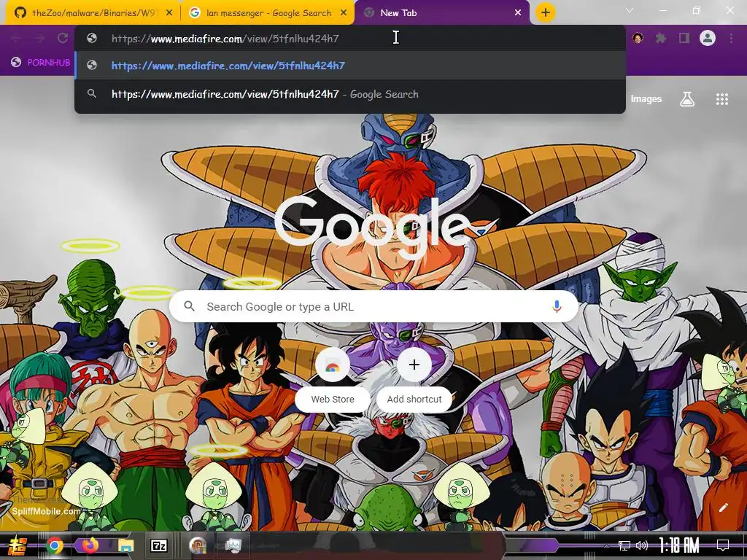Click the SpliffMobile.com theme credit link
Screen dimensions: 747x560
[x=46, y=511]
